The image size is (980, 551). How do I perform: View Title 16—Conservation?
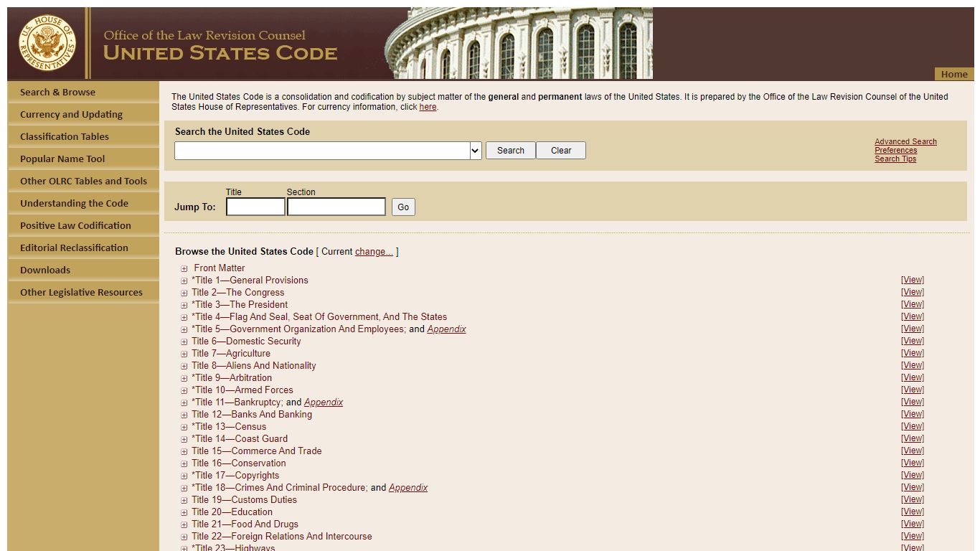913,463
